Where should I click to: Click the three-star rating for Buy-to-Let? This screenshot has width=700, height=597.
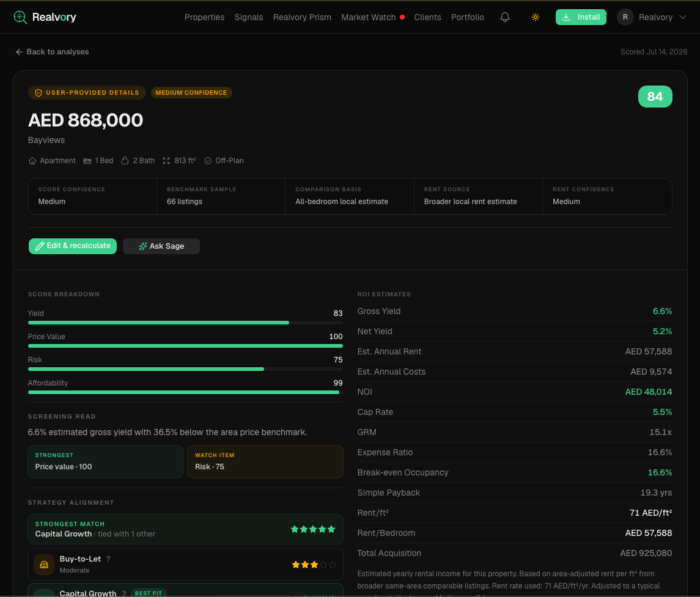pyautogui.click(x=314, y=565)
